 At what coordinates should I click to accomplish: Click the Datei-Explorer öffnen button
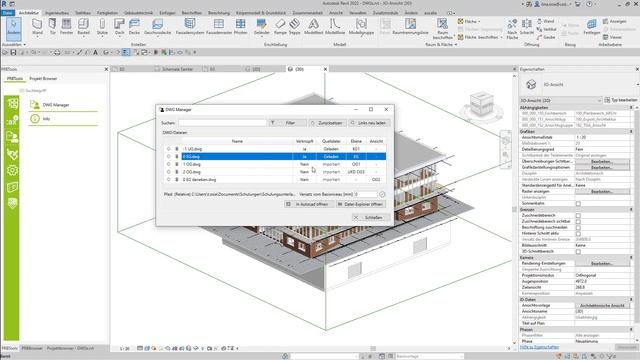coord(360,204)
